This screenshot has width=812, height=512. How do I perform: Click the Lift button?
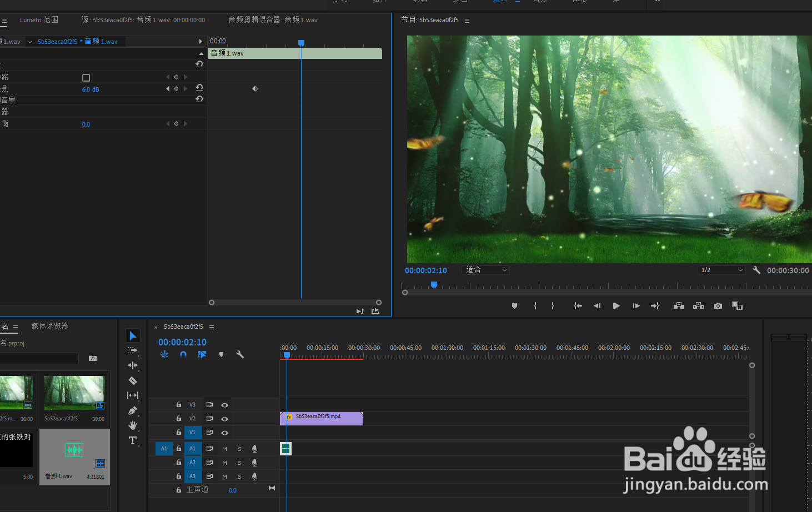pos(679,306)
